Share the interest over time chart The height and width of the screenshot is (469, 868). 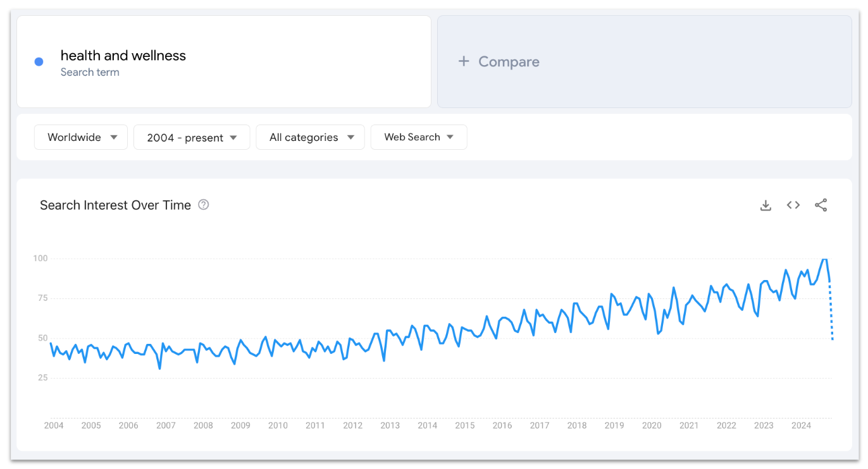tap(821, 205)
